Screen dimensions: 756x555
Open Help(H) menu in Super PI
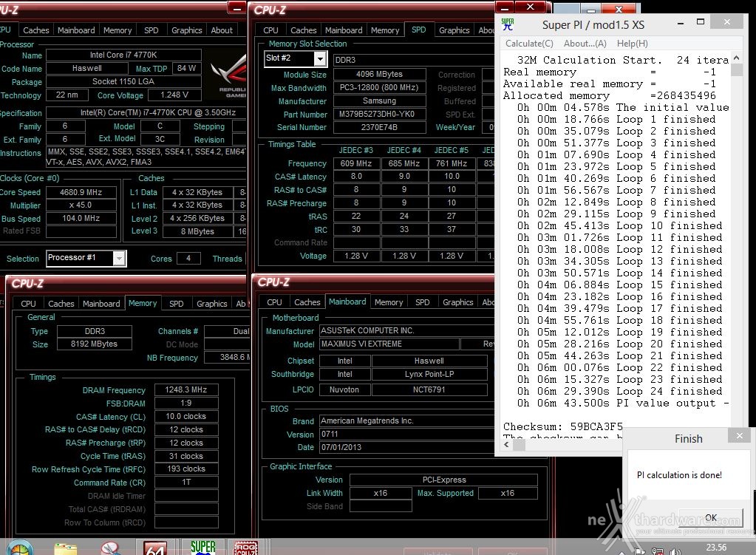(632, 44)
